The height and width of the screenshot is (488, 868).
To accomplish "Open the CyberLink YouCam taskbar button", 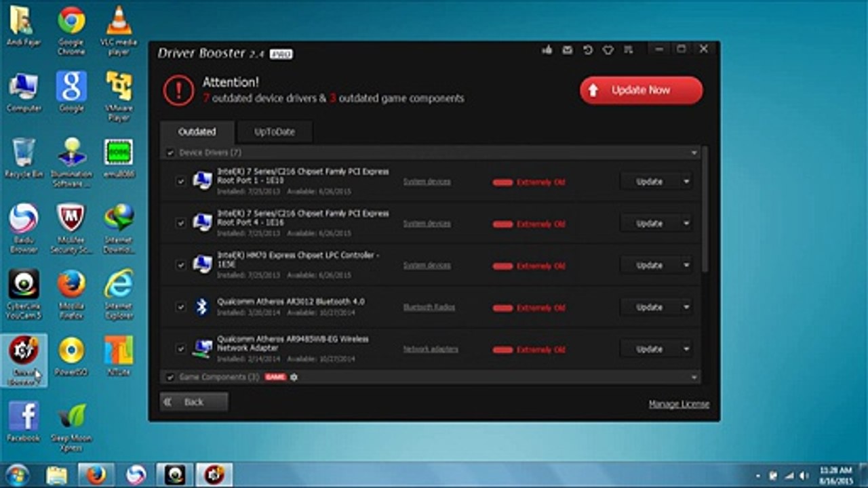I will (x=175, y=475).
